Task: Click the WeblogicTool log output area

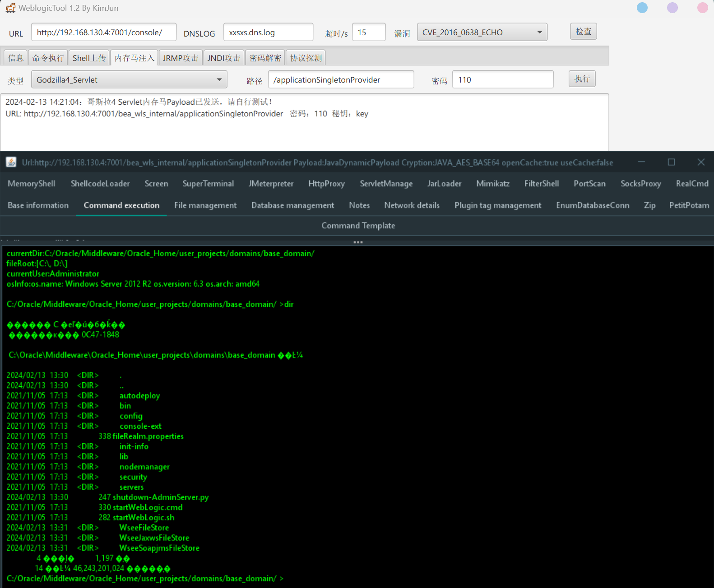Action: [305, 122]
